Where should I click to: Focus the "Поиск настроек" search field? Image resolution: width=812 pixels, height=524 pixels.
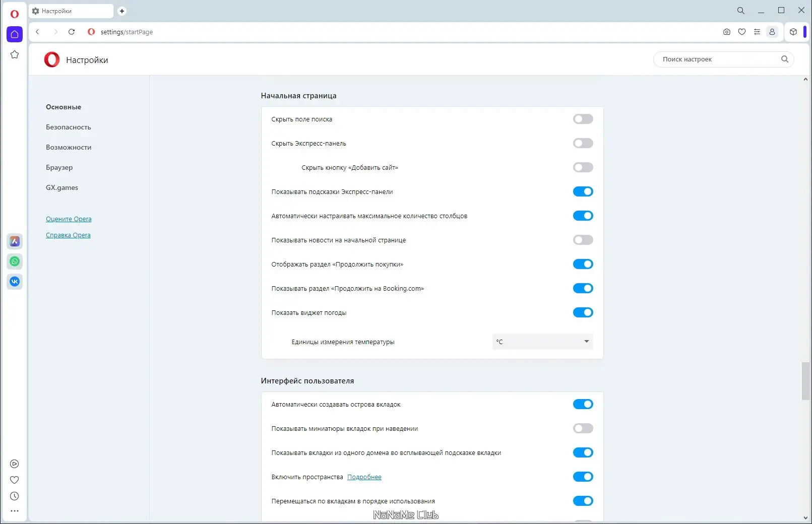[719, 59]
